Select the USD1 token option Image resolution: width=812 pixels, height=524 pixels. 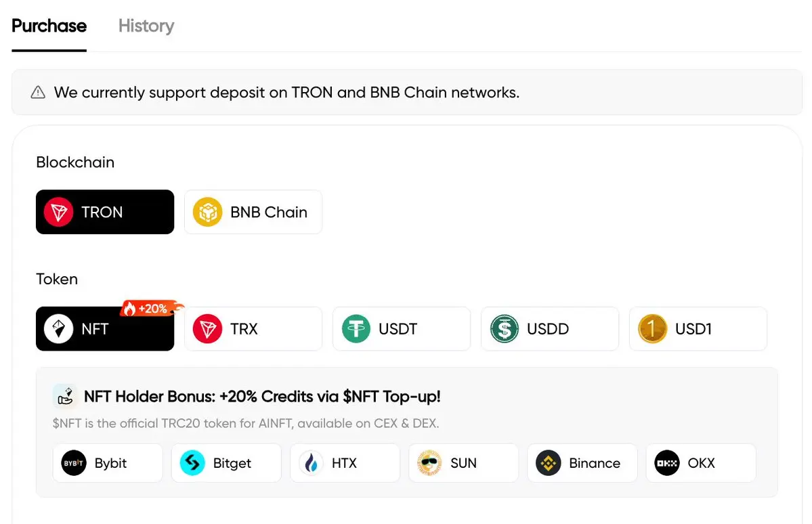[x=698, y=329]
